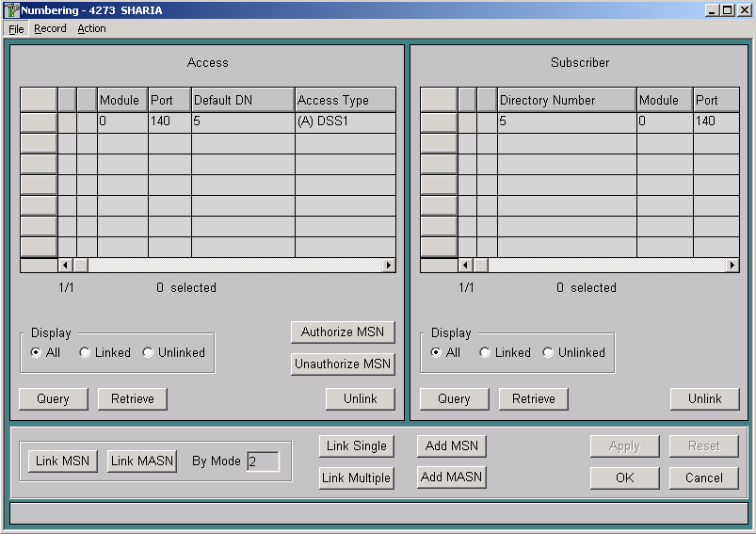This screenshot has width=756, height=534.
Task: Select Unlinked radio in Access Display
Action: click(x=148, y=352)
